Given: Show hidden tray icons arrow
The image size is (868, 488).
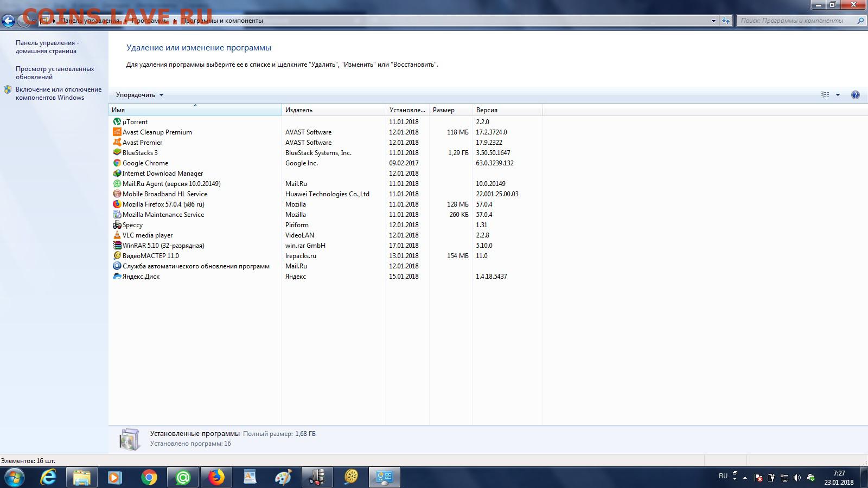Looking at the screenshot, I should (x=745, y=478).
